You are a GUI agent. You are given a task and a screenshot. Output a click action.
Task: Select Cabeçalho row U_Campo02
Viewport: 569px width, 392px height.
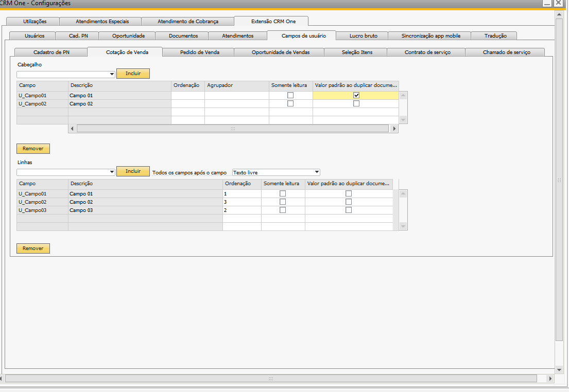coord(42,104)
